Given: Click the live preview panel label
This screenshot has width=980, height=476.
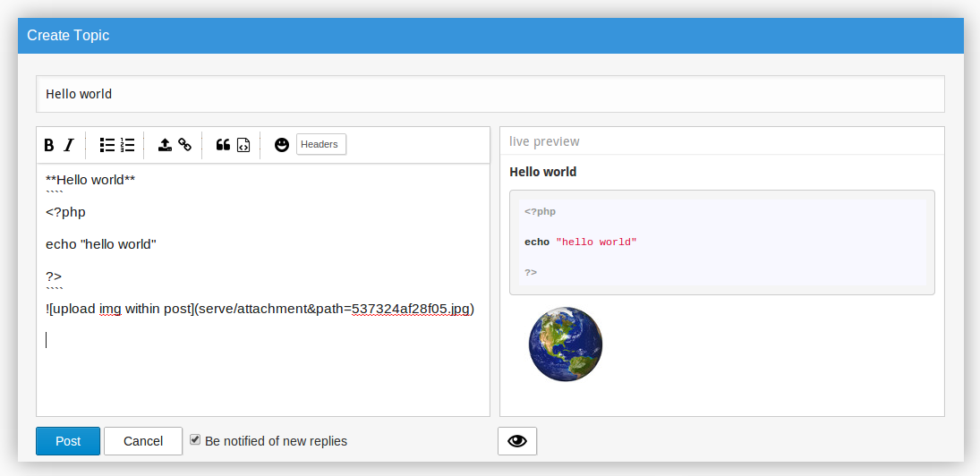Looking at the screenshot, I should click(x=544, y=141).
